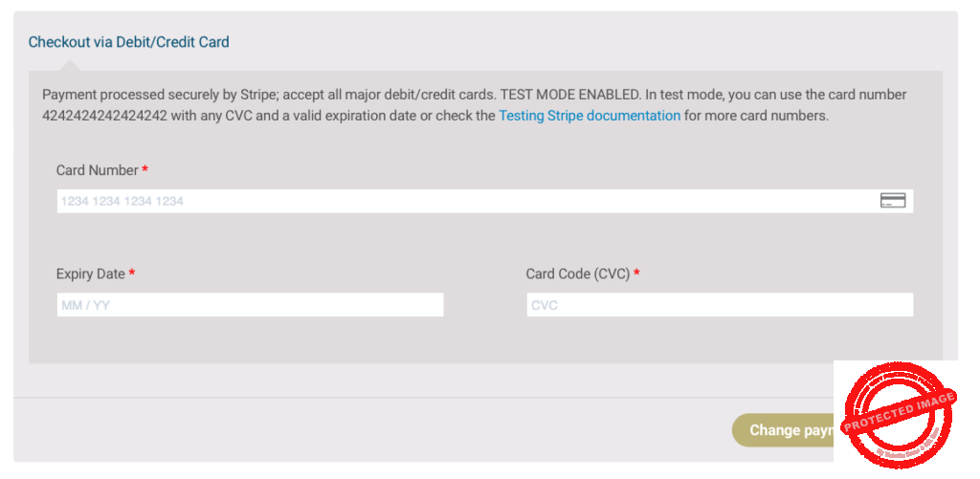Click the red asterisk beside Card Code (CVC)
The image size is (980, 479).
pos(636,274)
